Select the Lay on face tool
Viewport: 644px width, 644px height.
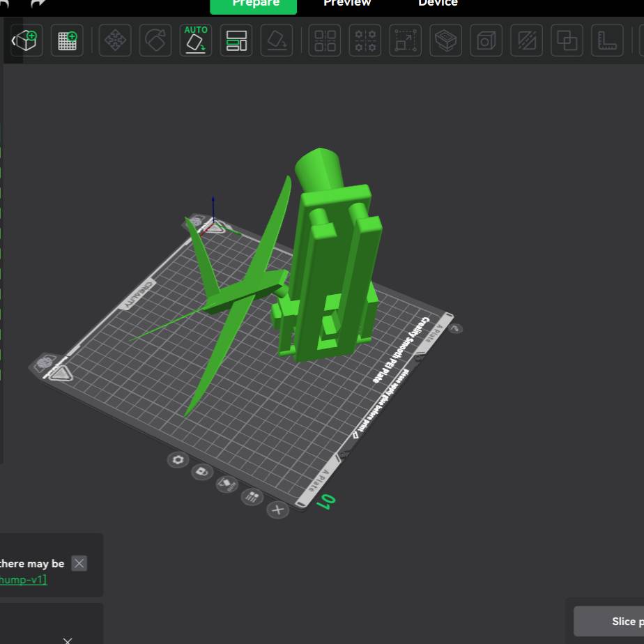[x=277, y=40]
